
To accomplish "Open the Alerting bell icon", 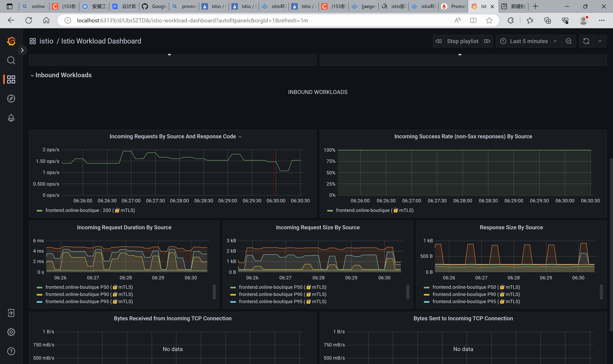I will pyautogui.click(x=11, y=118).
